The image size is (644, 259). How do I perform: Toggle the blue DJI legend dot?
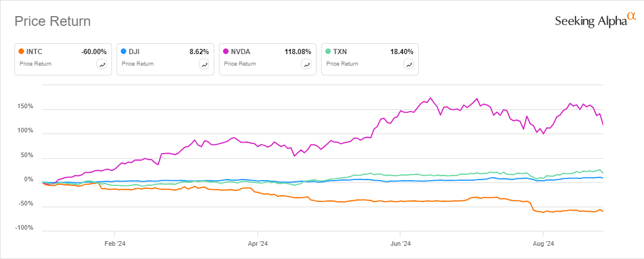coord(124,51)
